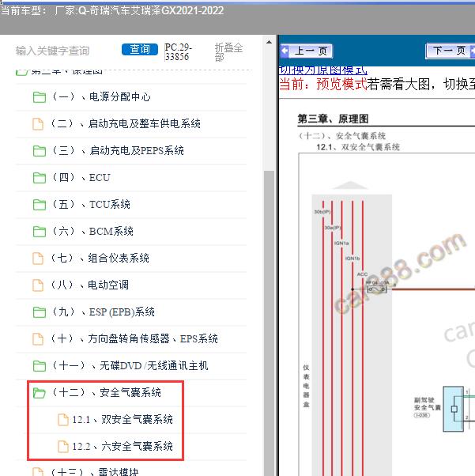Focus the 输入关键字查询 keyword search field
This screenshot has height=476, width=475.
coord(52,51)
